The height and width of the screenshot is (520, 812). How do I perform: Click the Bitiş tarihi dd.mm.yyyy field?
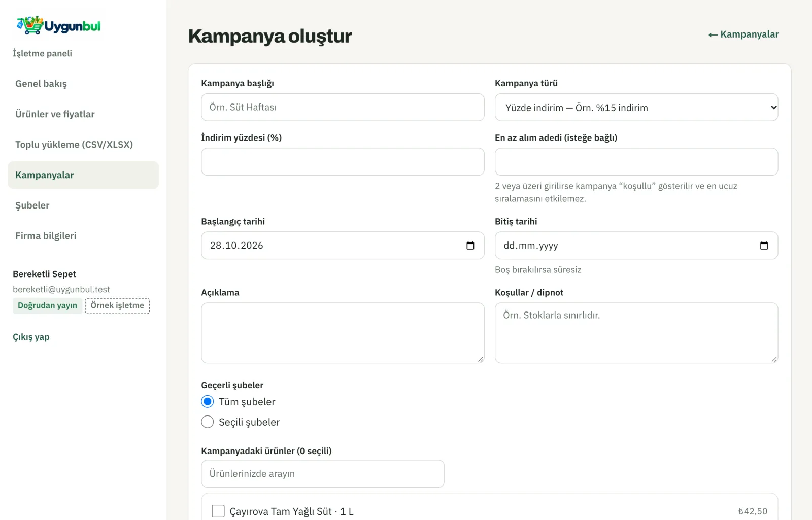point(636,246)
